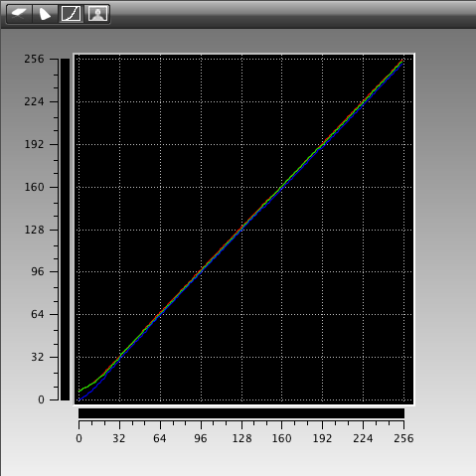Viewport: 476px width, 476px height.
Task: Show the portrait image preview view
Action: [97, 14]
